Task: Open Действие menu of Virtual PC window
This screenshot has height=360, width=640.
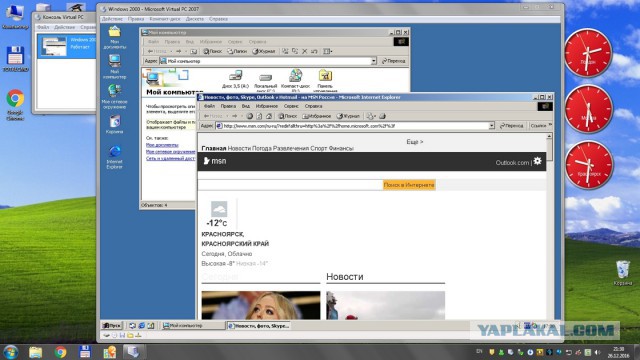Action: 112,19
